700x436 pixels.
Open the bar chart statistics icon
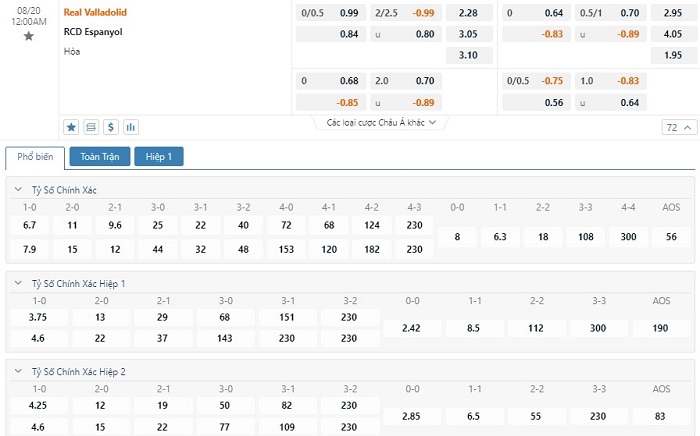131,127
